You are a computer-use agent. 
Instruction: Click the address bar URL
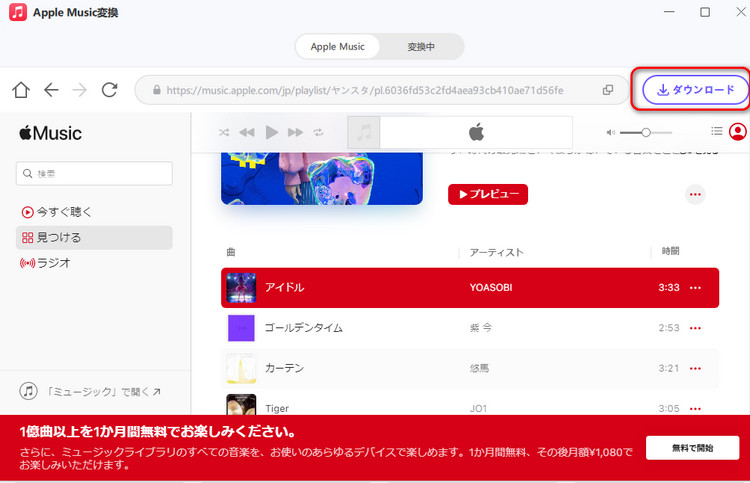pos(365,90)
